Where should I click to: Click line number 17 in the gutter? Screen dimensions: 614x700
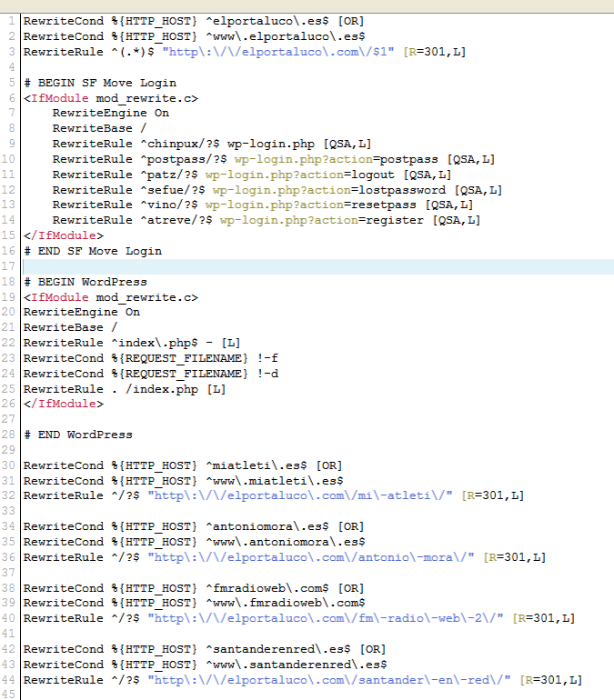click(8, 266)
